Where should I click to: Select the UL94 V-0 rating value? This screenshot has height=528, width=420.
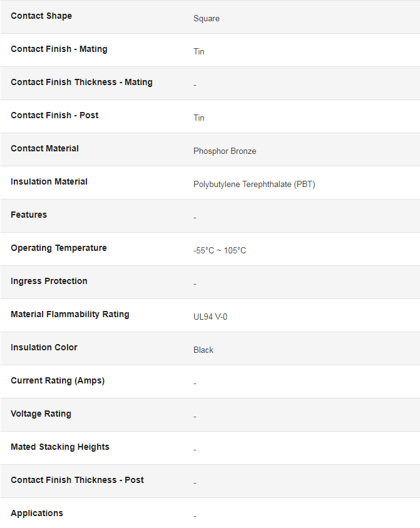point(210,317)
